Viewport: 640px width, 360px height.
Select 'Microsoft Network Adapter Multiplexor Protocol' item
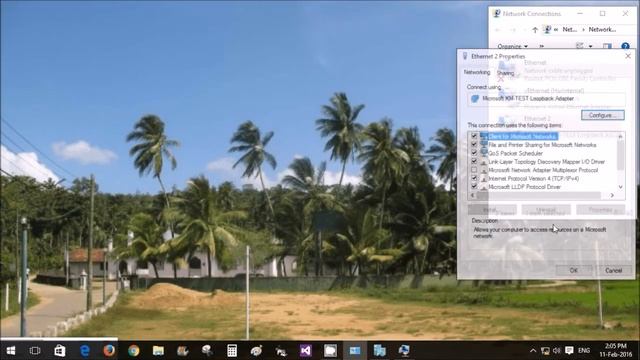(543, 170)
